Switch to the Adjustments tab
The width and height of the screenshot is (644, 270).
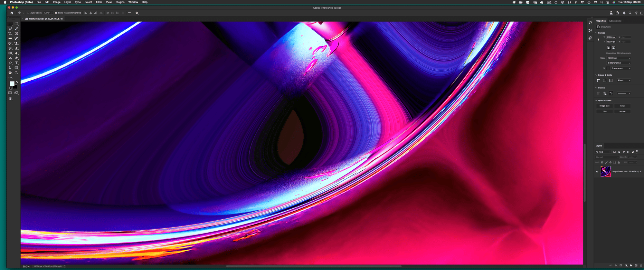tap(615, 21)
